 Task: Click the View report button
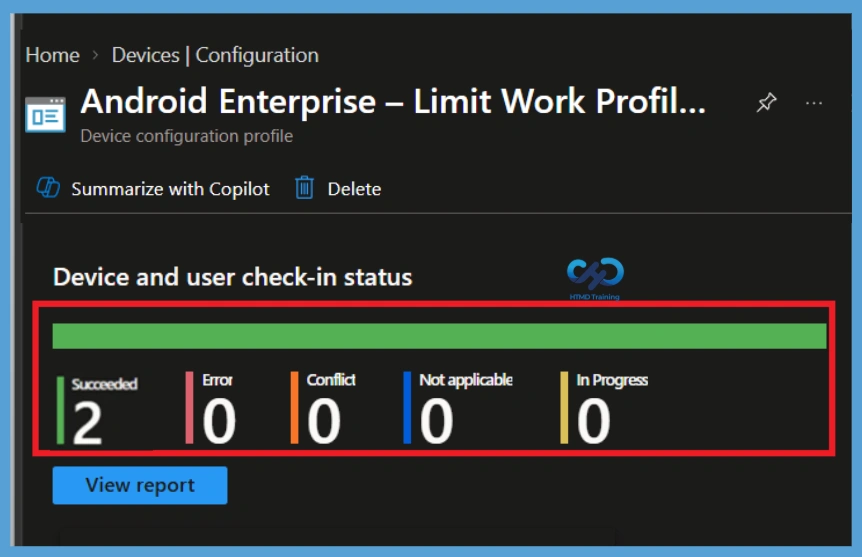(x=140, y=485)
